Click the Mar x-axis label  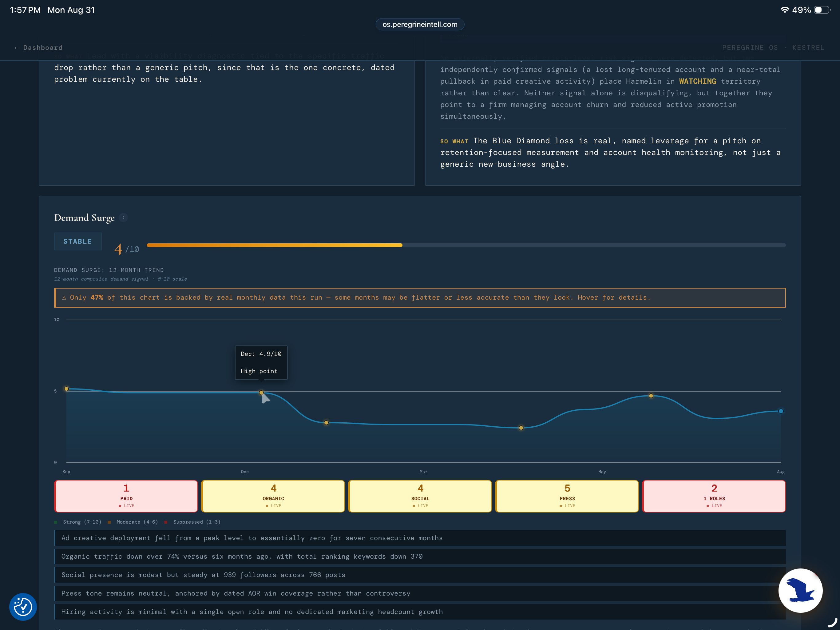click(423, 472)
